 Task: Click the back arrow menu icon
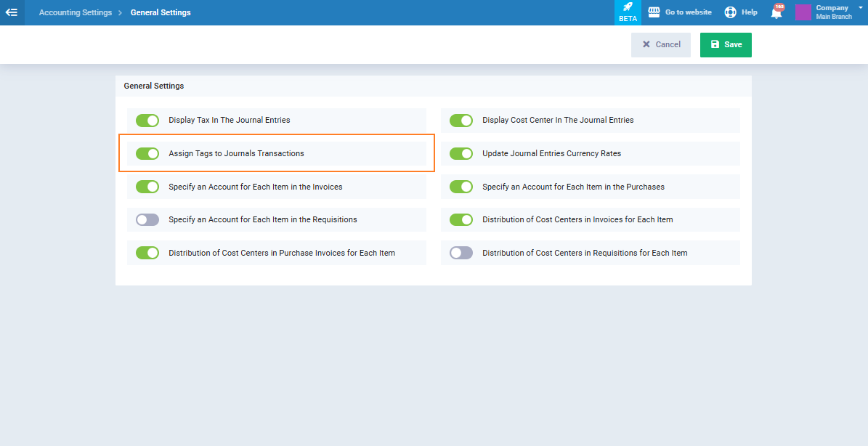coord(12,12)
